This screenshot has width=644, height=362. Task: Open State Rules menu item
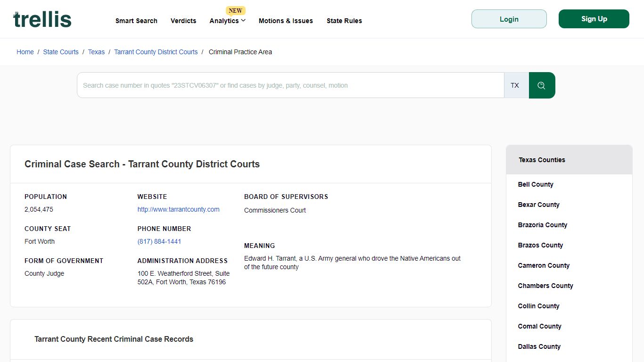click(344, 21)
